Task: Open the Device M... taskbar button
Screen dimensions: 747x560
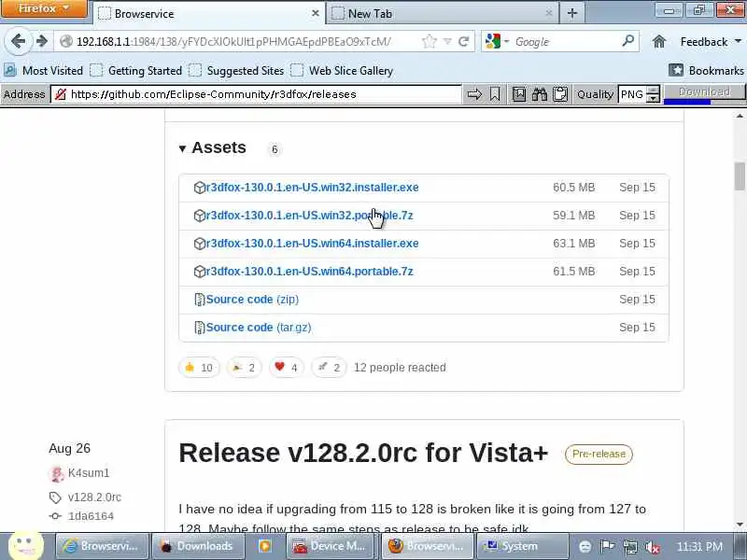Action: pyautogui.click(x=331, y=546)
